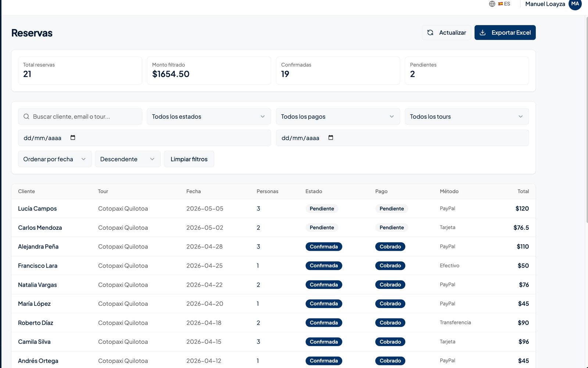Open the Todos los tours dropdown

click(x=467, y=117)
